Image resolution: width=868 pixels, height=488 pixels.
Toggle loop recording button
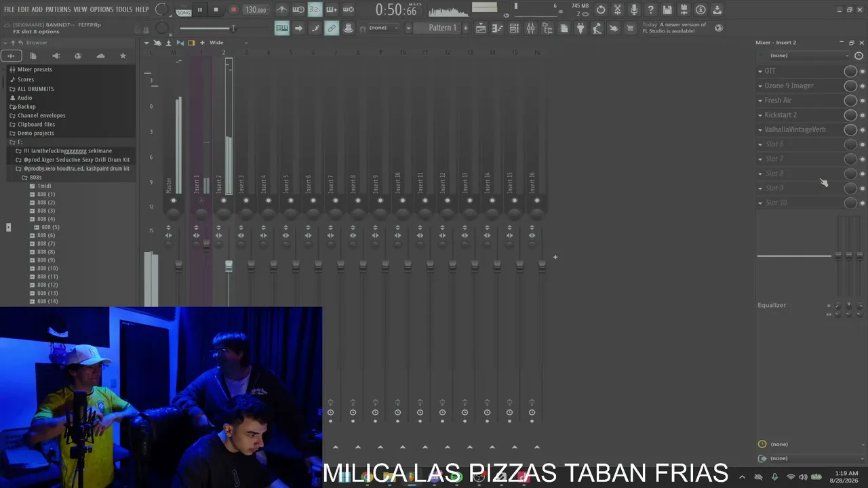348,9
